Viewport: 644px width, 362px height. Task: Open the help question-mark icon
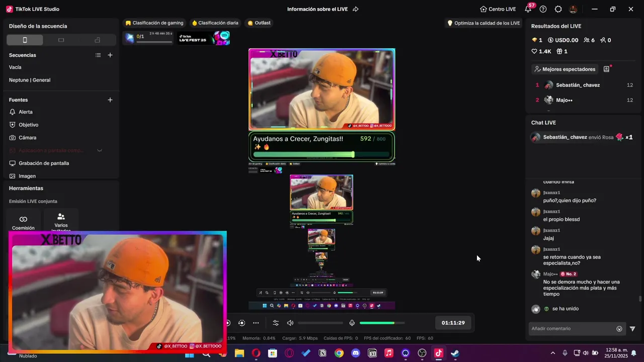[x=543, y=9]
